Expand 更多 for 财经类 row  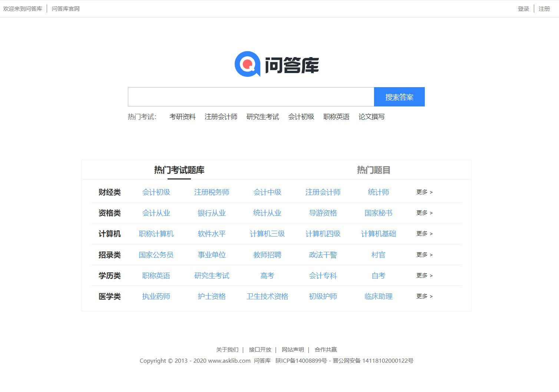[424, 192]
